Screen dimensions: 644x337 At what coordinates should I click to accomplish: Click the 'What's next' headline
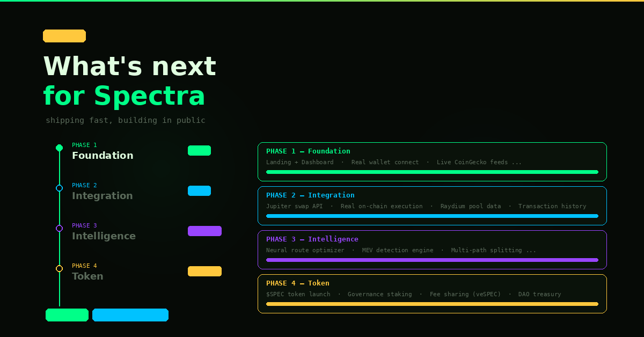coord(129,66)
